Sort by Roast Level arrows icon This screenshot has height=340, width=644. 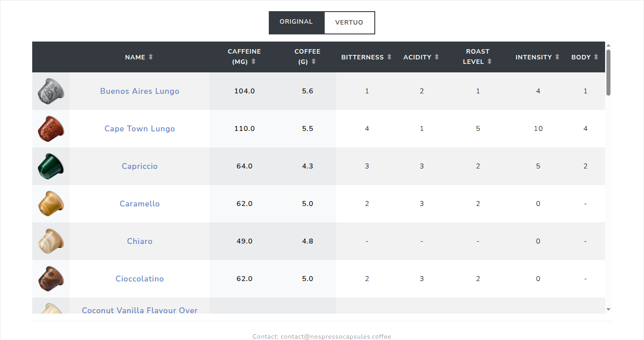(x=490, y=62)
